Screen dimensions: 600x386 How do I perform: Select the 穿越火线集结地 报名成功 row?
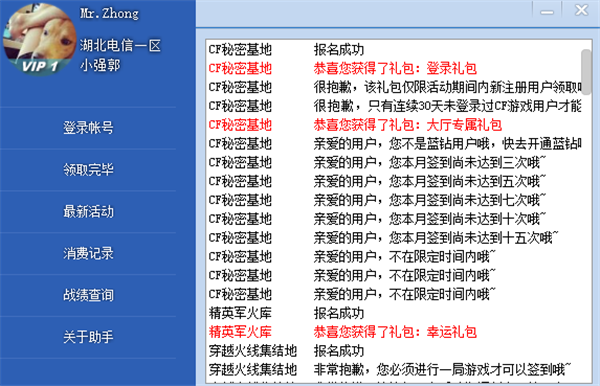tap(394, 351)
